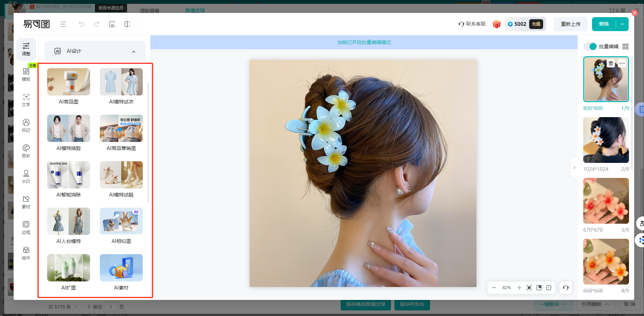The image size is (644, 316).
Task: Click the compare split-view icon
Action: click(x=127, y=24)
